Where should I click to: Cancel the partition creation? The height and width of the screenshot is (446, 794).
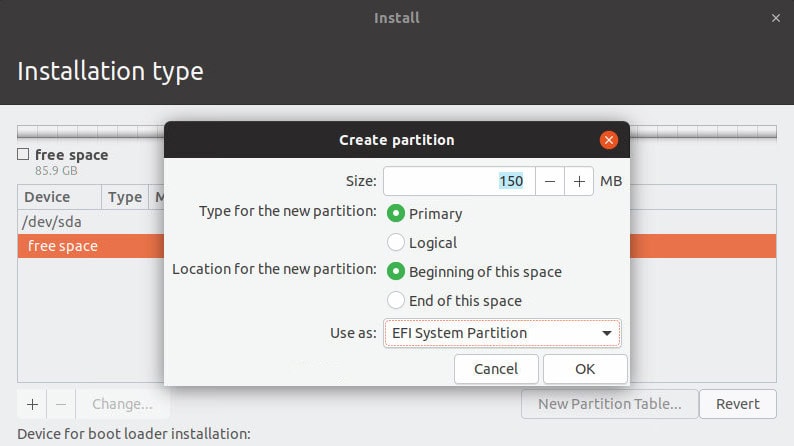496,369
